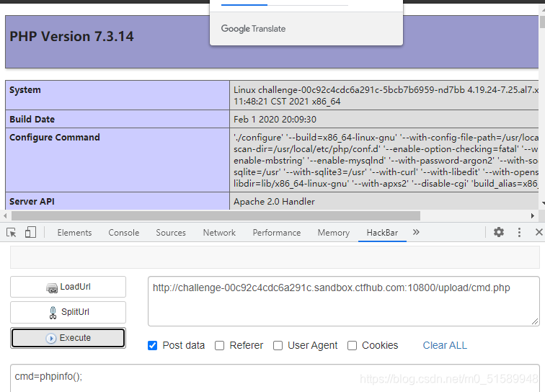Click the vertical scrollbar down arrow

(x=543, y=203)
